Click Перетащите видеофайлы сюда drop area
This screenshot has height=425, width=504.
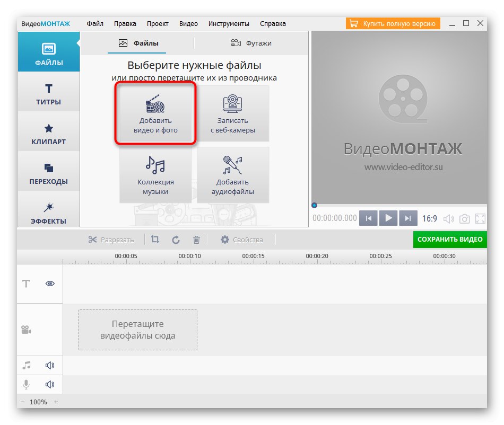[x=138, y=330]
